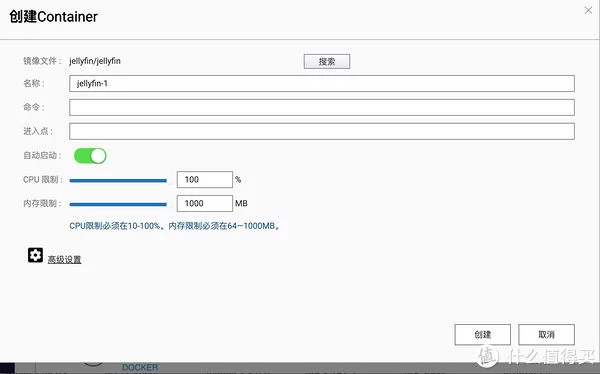This screenshot has height=374, width=600.
Task: Click the memory limit value box showing 1000
Action: point(205,203)
